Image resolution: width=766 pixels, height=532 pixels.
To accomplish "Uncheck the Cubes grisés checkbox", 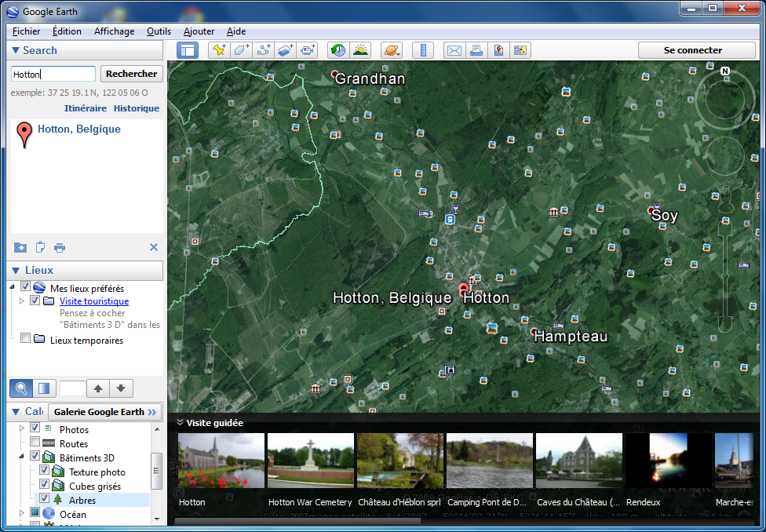I will click(x=44, y=484).
